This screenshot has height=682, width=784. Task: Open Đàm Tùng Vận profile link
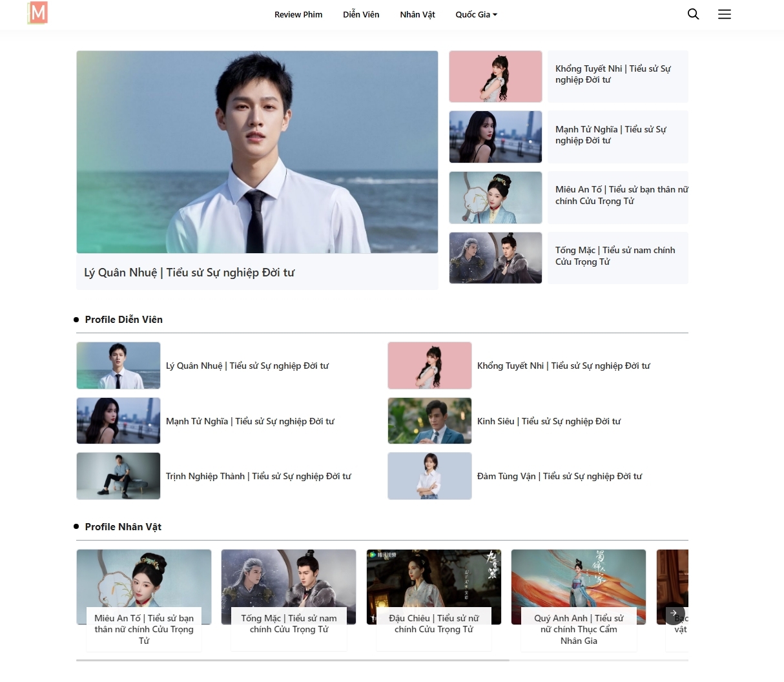tap(559, 476)
